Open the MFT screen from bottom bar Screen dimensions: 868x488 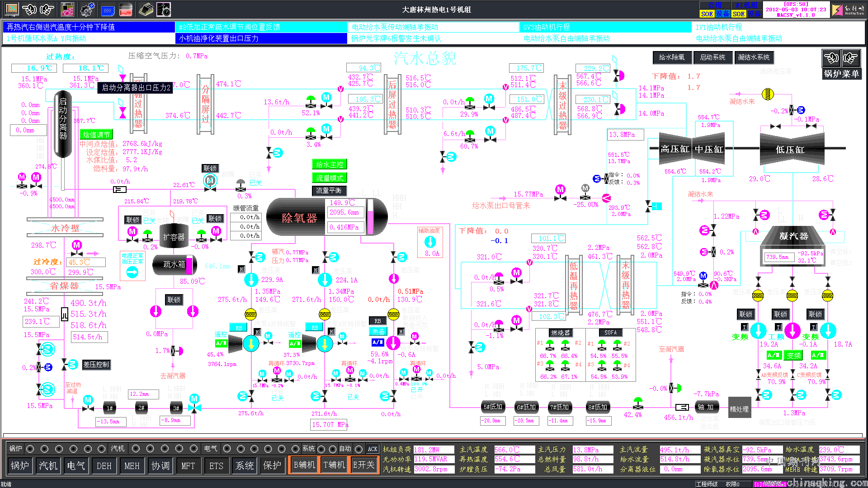(188, 465)
